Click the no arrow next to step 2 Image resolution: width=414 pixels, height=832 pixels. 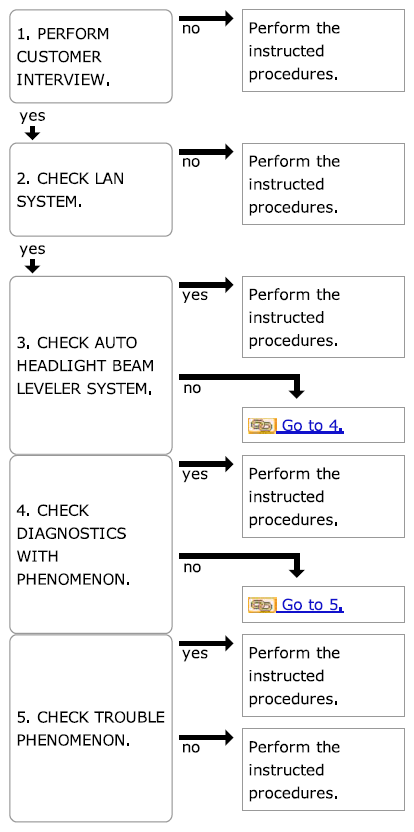click(206, 152)
